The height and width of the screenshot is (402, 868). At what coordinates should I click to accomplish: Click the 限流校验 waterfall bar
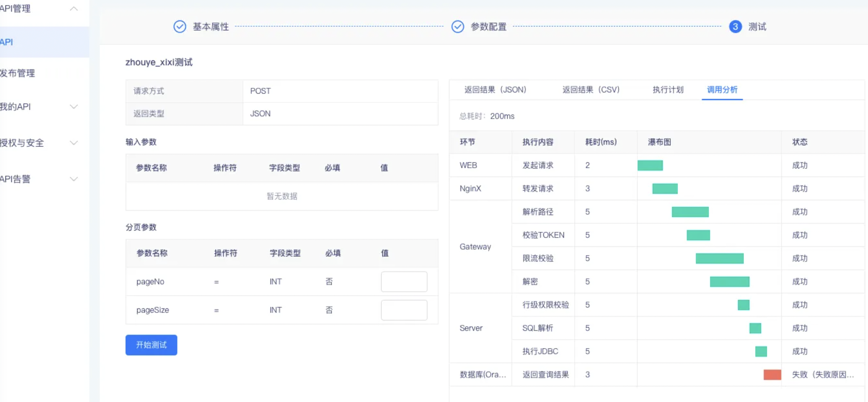click(x=719, y=258)
